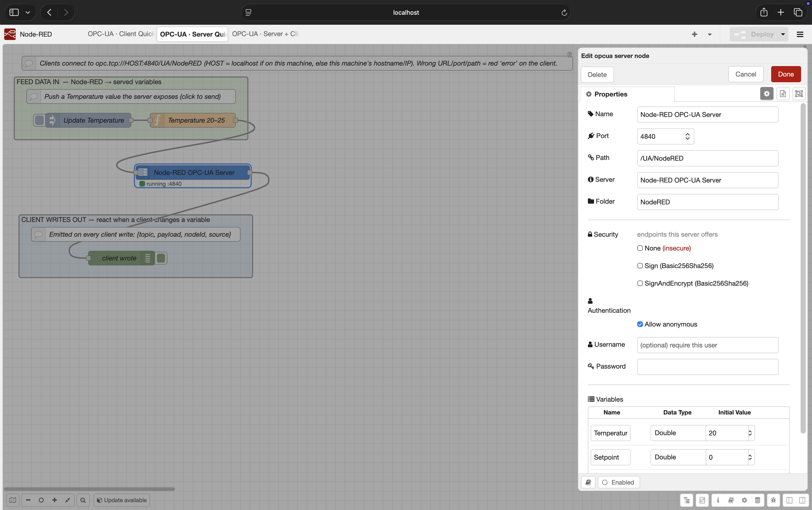This screenshot has width=812, height=510.
Task: Open the information sidebar icon
Action: tap(718, 500)
